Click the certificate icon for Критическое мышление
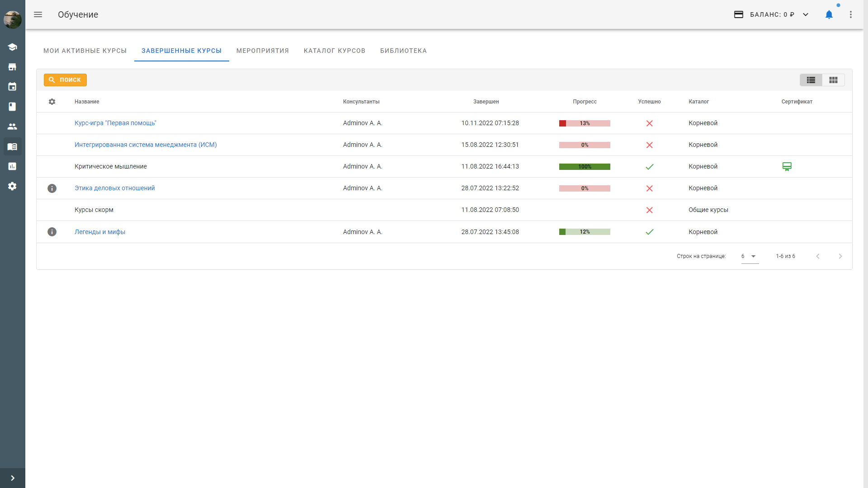The image size is (868, 488). [787, 167]
